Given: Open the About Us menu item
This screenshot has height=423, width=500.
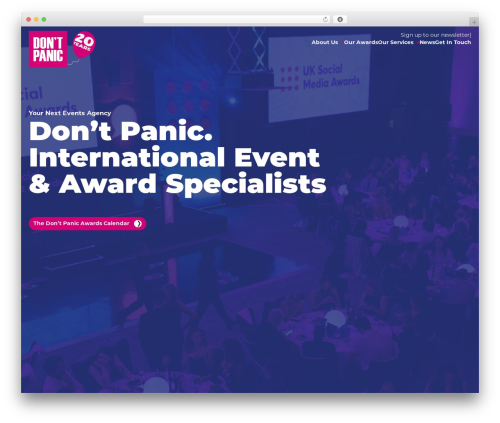Looking at the screenshot, I should click(x=325, y=42).
